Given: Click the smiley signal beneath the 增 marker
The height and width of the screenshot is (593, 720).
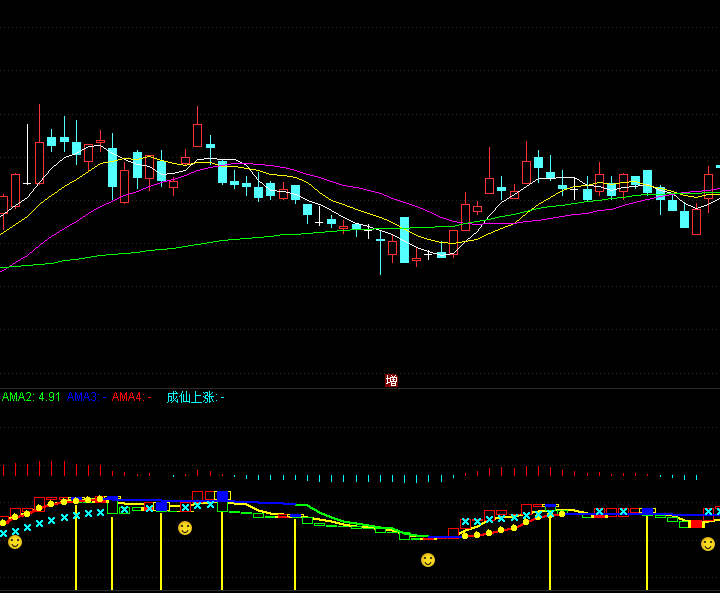Looking at the screenshot, I should [428, 560].
